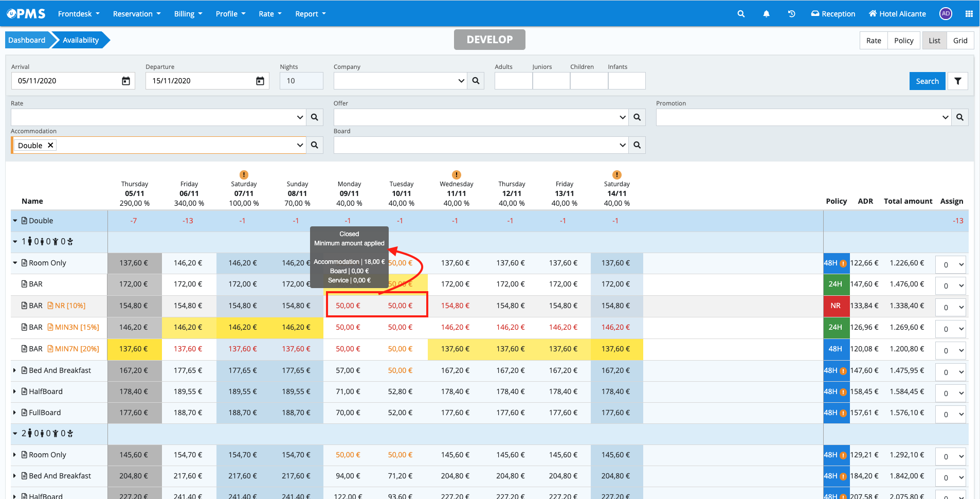Viewport: 980px width, 499px height.
Task: Click the Company lookup magnifier icon
Action: click(476, 81)
